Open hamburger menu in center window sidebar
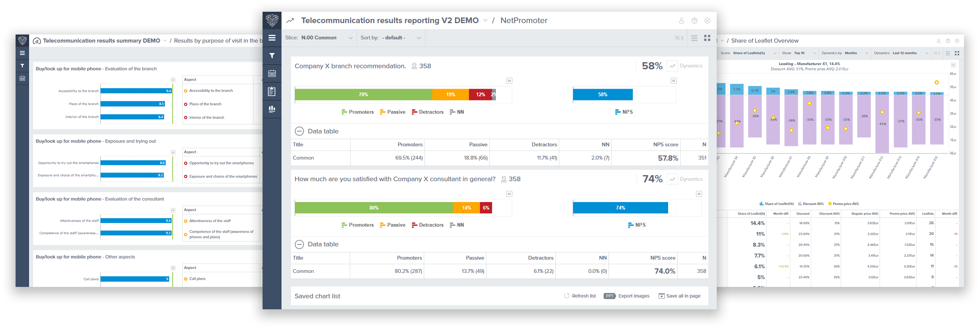This screenshot has width=980, height=329. coord(272,38)
